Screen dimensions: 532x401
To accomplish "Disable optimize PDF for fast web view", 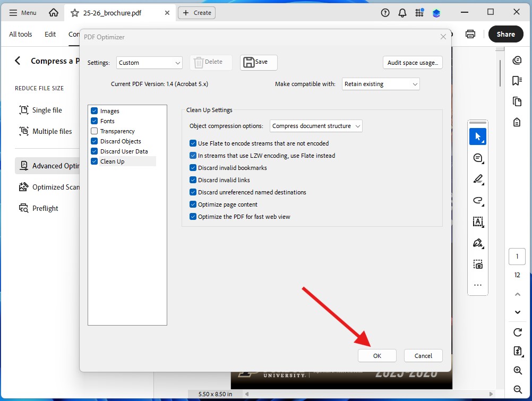I will tap(192, 217).
